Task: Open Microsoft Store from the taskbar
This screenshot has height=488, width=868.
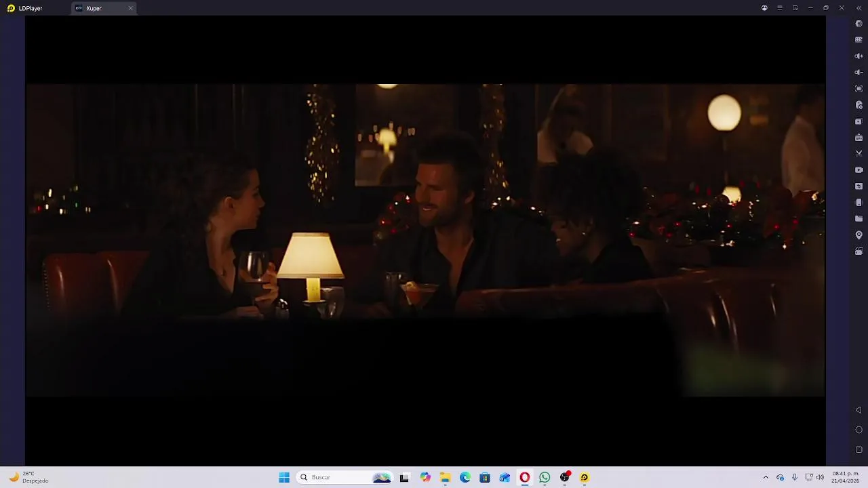Action: coord(485,477)
